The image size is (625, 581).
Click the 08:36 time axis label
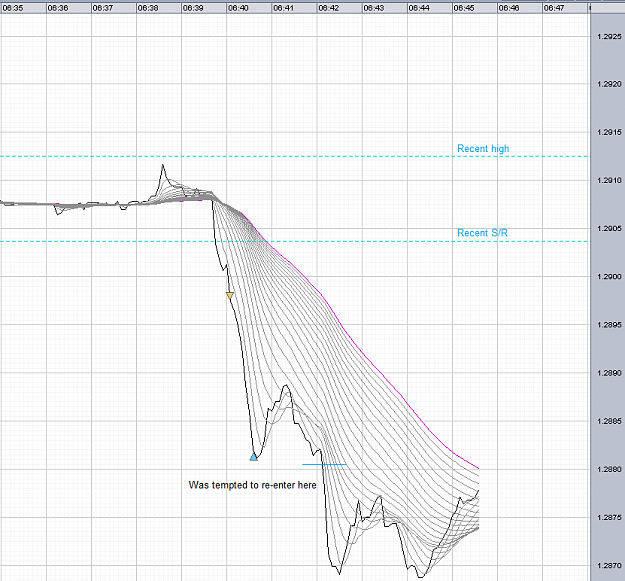click(58, 8)
